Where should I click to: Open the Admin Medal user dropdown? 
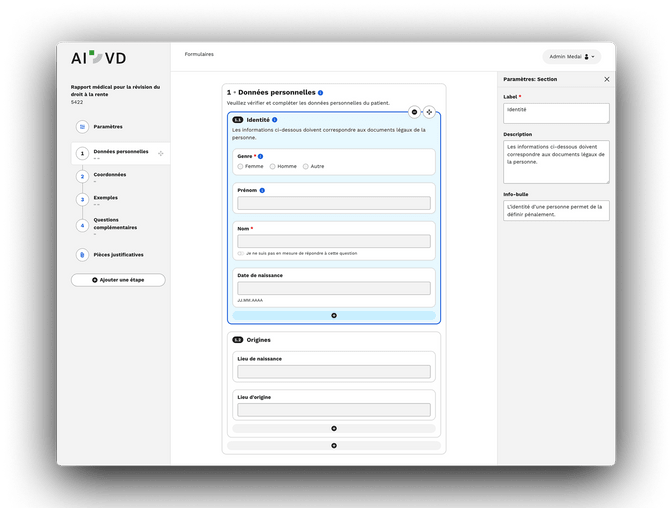tap(573, 57)
